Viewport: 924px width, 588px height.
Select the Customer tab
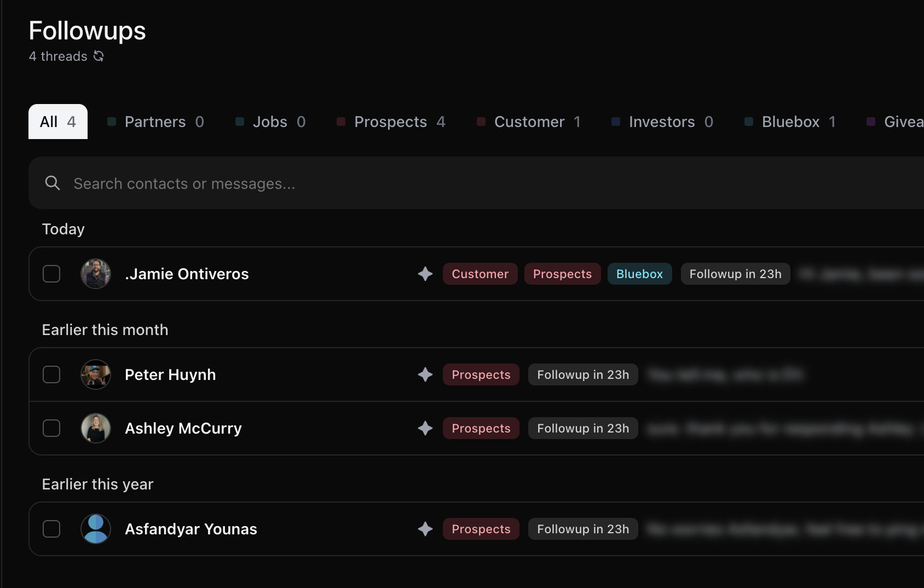[529, 122]
